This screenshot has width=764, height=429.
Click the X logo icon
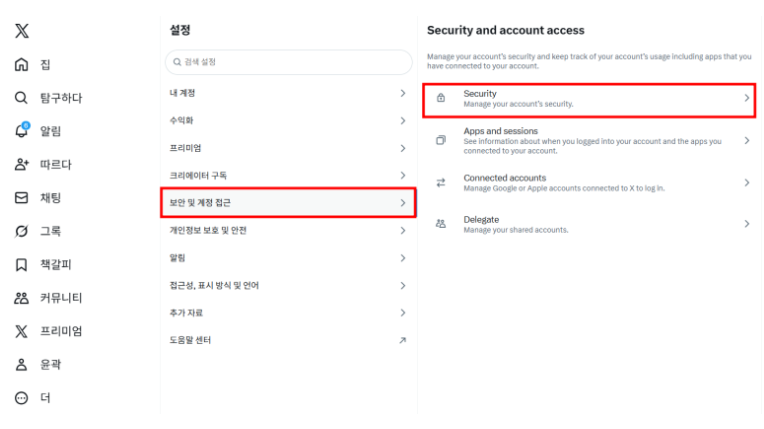[21, 31]
